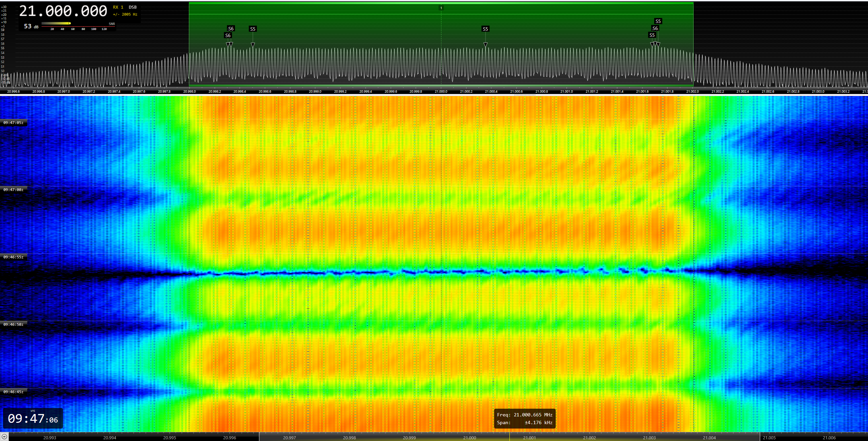Click the peak triangle under the S5 label near 21.000.4
Image resolution: width=868 pixels, height=441 pixels.
[485, 44]
